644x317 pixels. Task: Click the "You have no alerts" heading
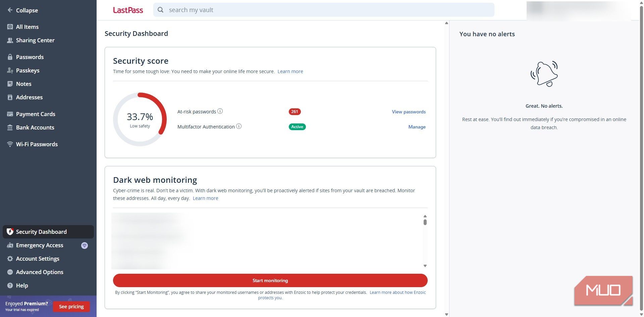click(487, 34)
